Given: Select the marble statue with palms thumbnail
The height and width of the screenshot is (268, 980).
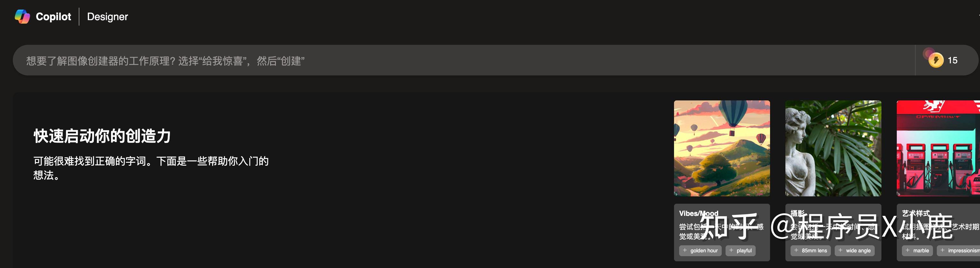Looking at the screenshot, I should (x=833, y=148).
